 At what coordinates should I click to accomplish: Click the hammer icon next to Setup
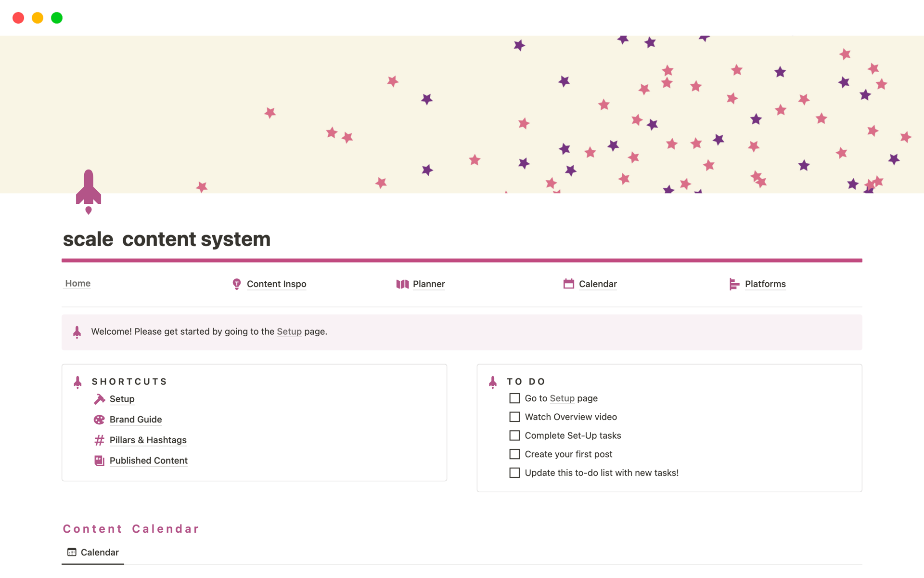click(x=99, y=399)
